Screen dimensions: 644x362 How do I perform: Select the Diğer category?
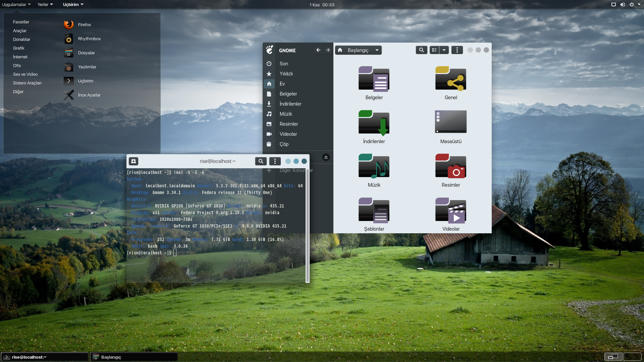tap(18, 92)
